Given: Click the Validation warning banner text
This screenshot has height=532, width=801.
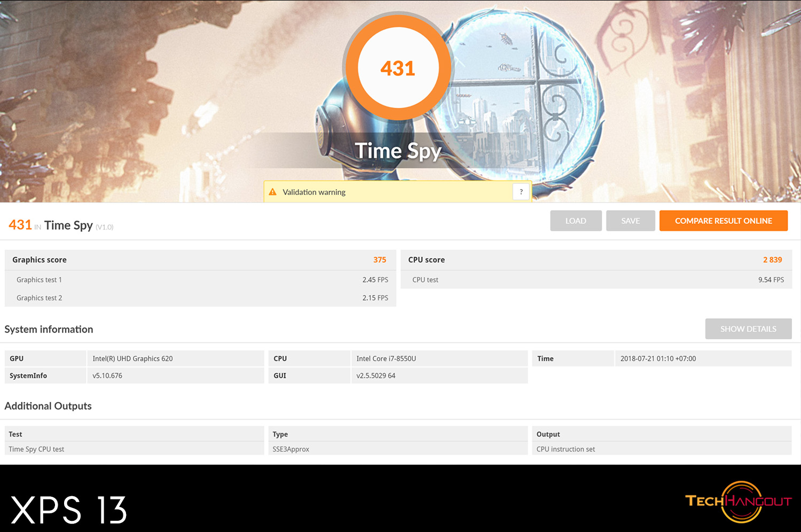Looking at the screenshot, I should click(314, 192).
